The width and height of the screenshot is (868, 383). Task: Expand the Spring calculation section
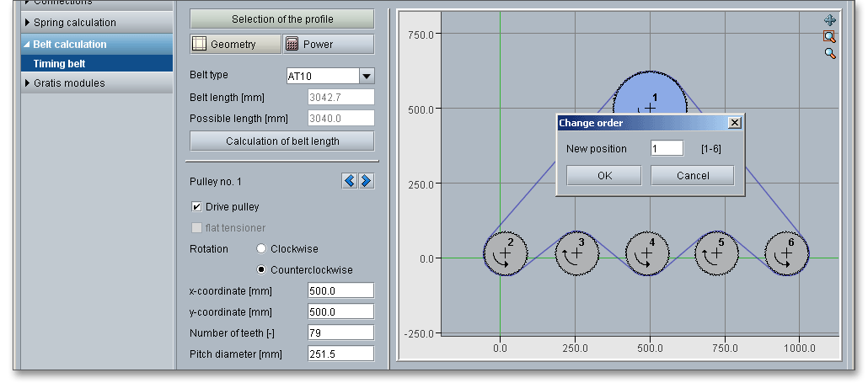(74, 23)
